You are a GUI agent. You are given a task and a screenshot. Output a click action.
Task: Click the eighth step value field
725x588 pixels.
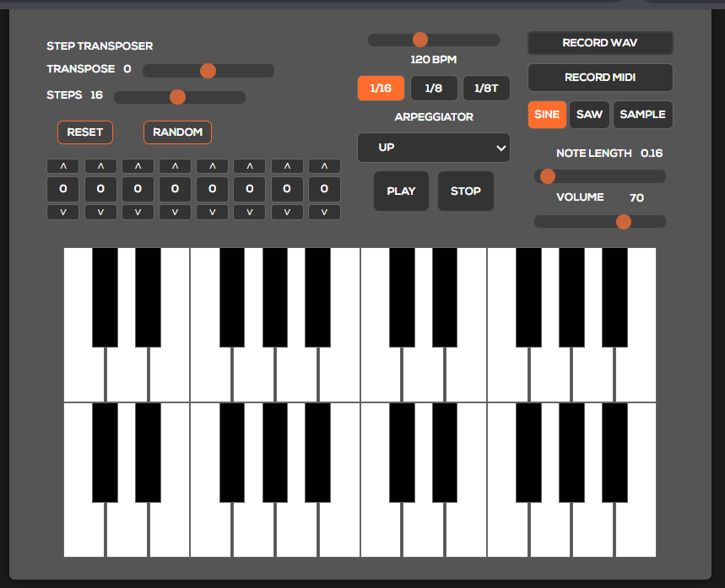point(325,189)
